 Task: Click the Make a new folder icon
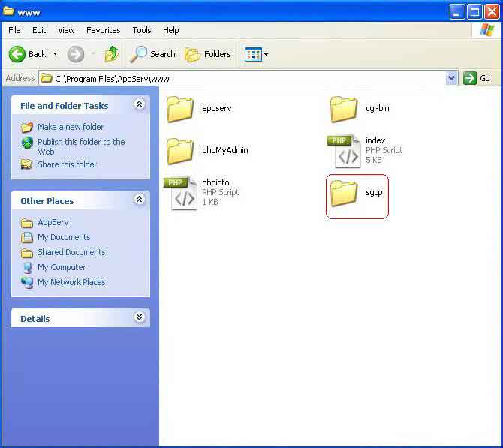[x=26, y=128]
